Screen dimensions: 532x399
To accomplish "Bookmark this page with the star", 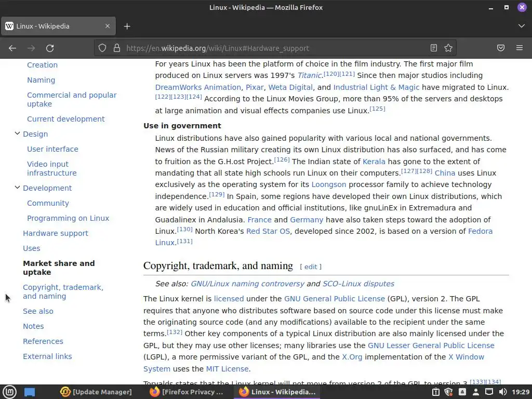I will pos(448,48).
